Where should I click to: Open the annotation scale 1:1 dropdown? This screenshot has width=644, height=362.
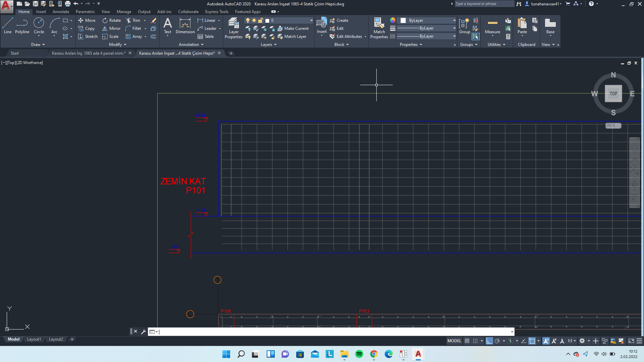pos(572,341)
